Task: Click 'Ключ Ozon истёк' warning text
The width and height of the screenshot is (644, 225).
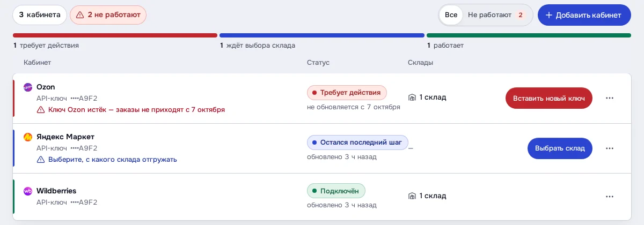Action: point(136,110)
